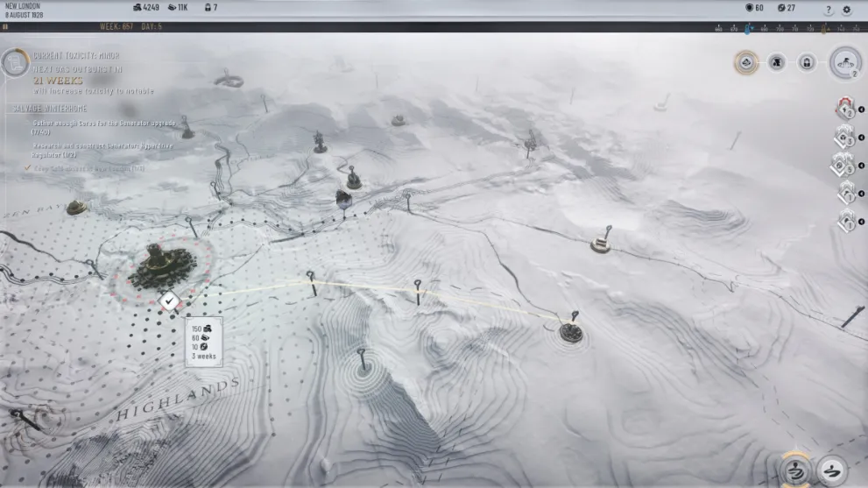Image resolution: width=868 pixels, height=488 pixels.
Task: Click the help question mark button
Action: (x=828, y=10)
